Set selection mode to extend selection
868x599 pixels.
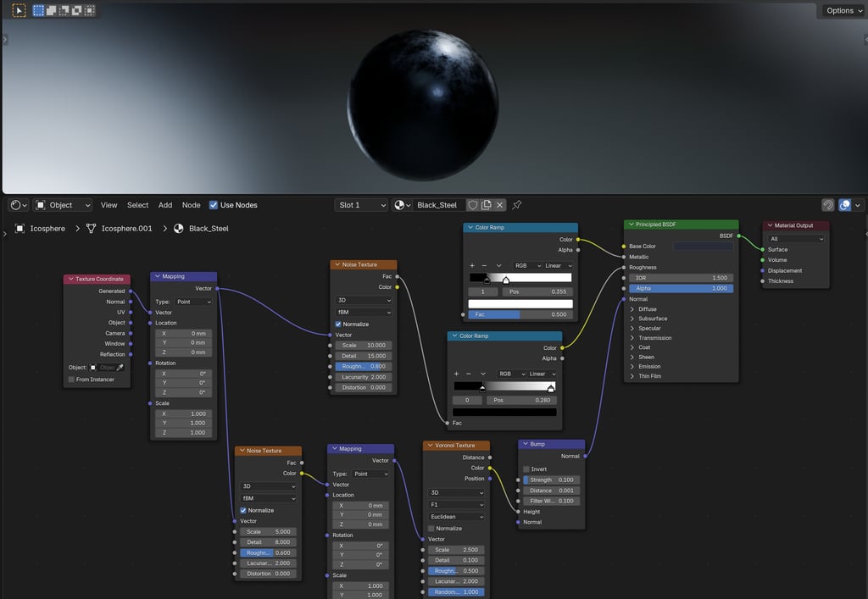tap(51, 10)
